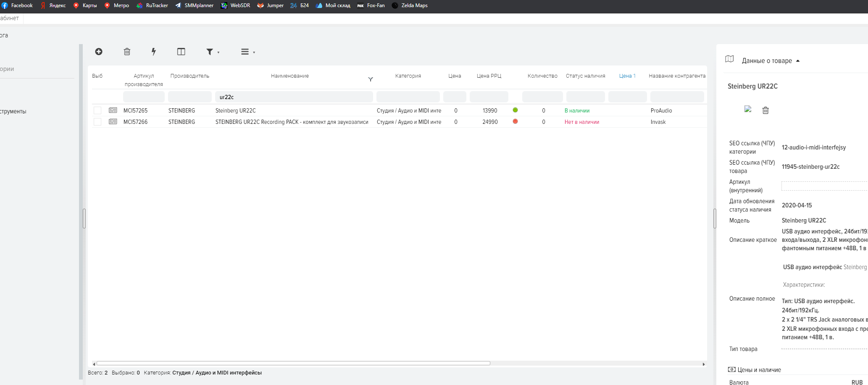Click the Производитель column header
The width and height of the screenshot is (868, 385).
190,76
